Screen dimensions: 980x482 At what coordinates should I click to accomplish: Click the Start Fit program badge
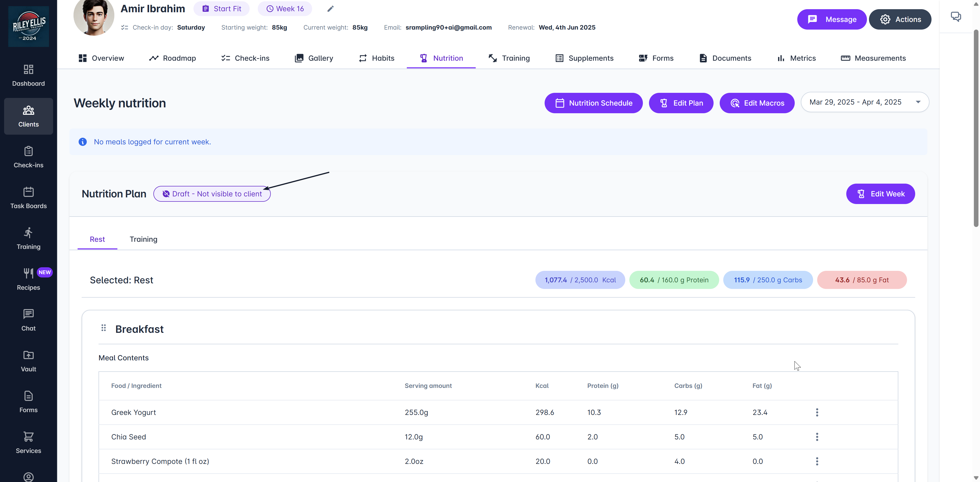(x=222, y=9)
